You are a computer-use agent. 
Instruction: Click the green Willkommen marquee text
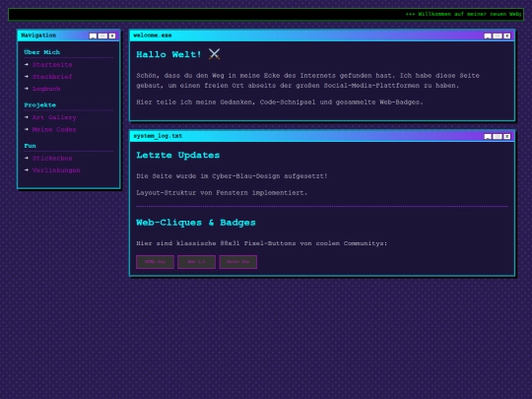pyautogui.click(x=464, y=14)
